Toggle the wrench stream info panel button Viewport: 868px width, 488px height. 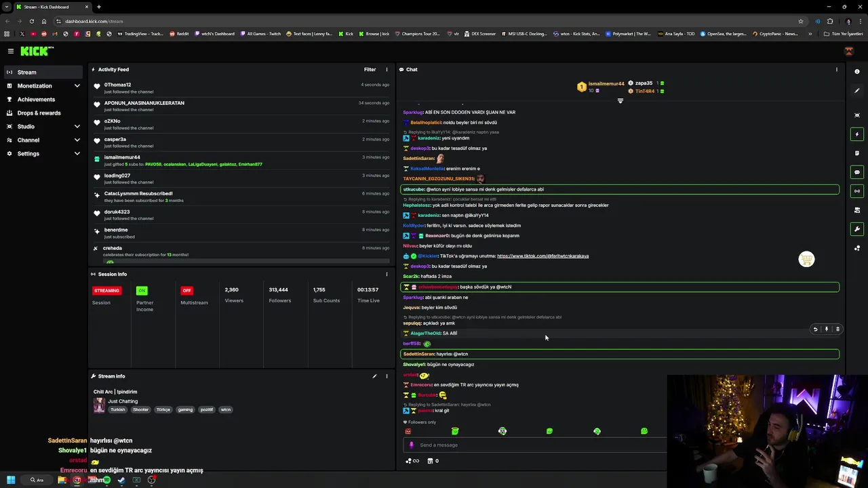857,229
